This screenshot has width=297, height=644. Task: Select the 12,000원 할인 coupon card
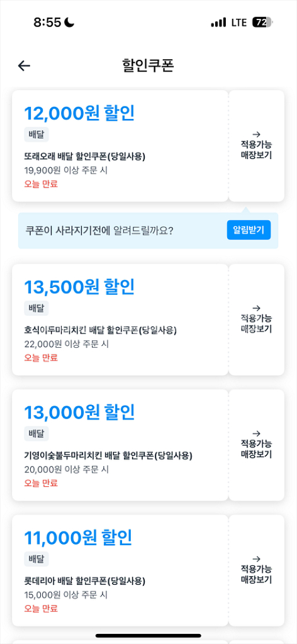click(x=120, y=146)
